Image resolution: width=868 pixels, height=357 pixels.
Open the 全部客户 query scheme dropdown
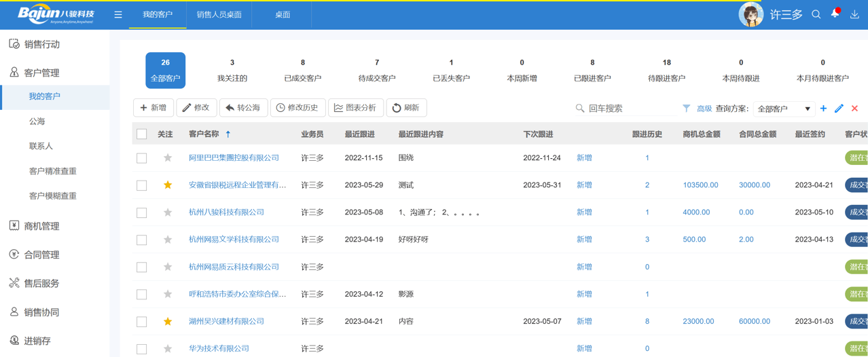coord(784,109)
